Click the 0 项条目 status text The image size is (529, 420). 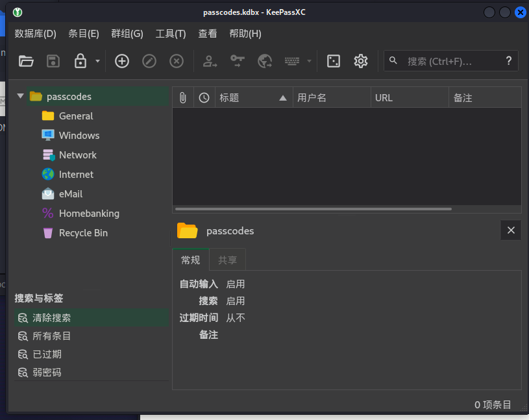(x=493, y=405)
